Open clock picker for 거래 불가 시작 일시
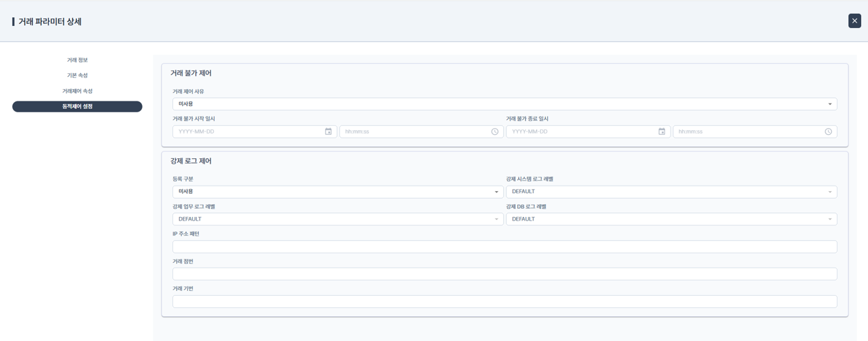 495,131
